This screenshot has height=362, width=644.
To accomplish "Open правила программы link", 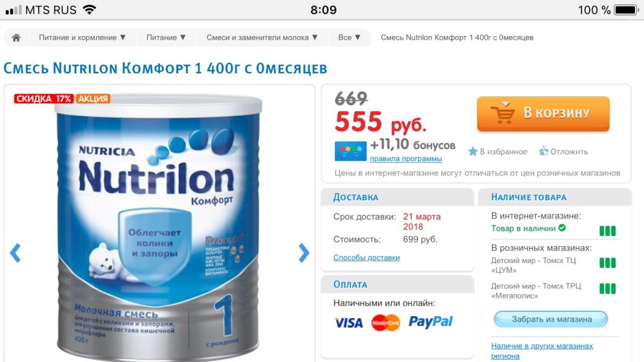I will [x=406, y=159].
